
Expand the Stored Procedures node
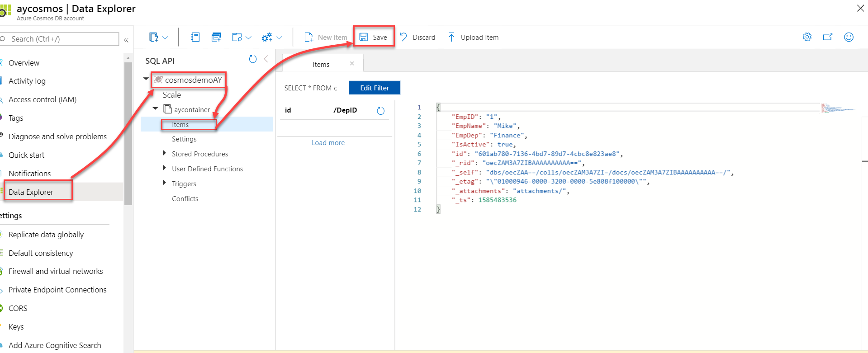165,153
